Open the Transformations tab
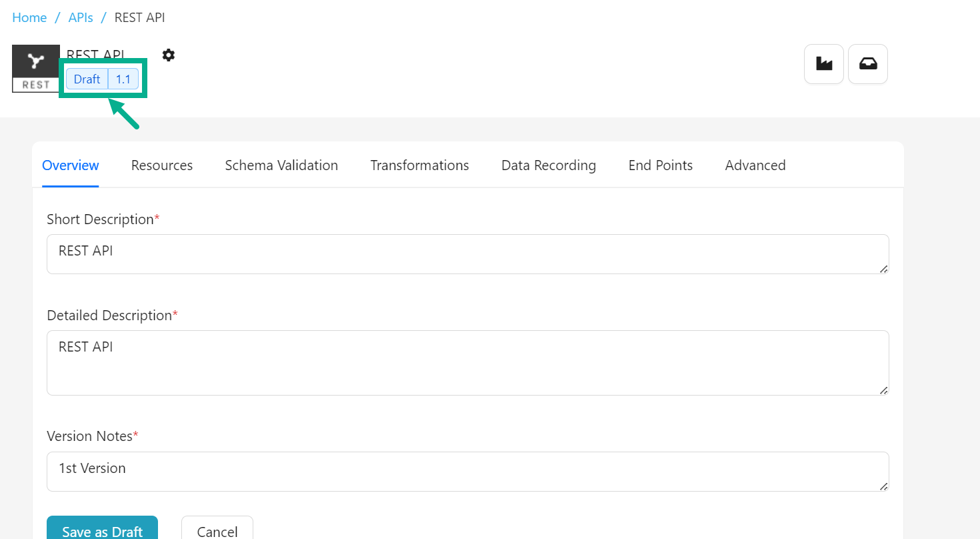The image size is (980, 539). [x=420, y=165]
